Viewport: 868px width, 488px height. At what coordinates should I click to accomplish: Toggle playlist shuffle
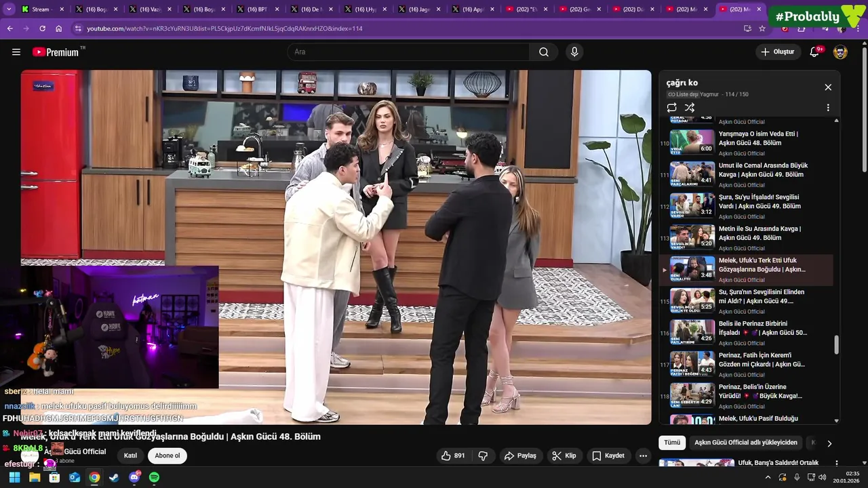click(690, 108)
